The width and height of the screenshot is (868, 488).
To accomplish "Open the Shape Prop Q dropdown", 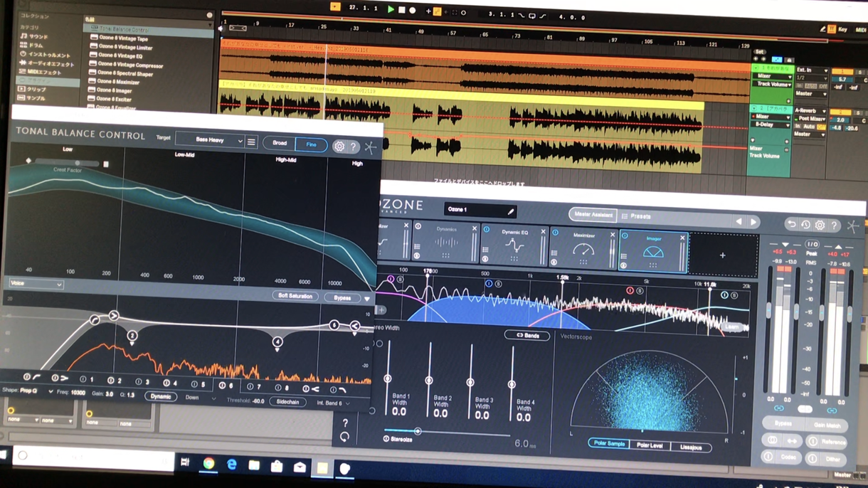I will [x=28, y=391].
